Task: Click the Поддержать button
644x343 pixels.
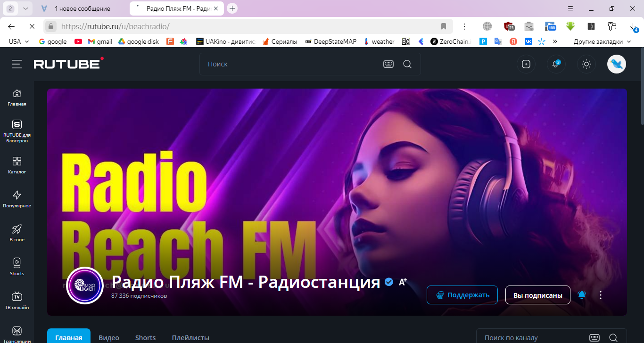Action: pyautogui.click(x=462, y=295)
